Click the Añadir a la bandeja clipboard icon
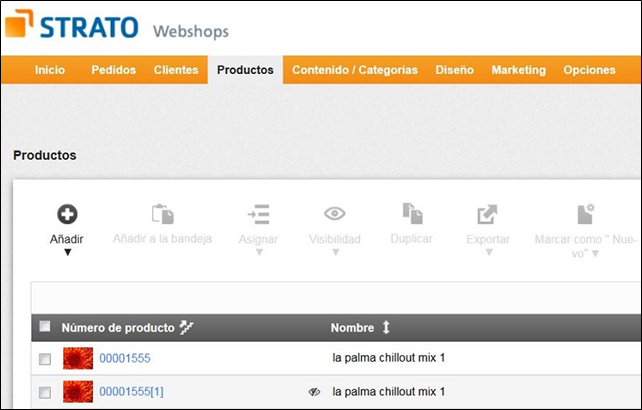This screenshot has height=410, width=642. coord(163,214)
